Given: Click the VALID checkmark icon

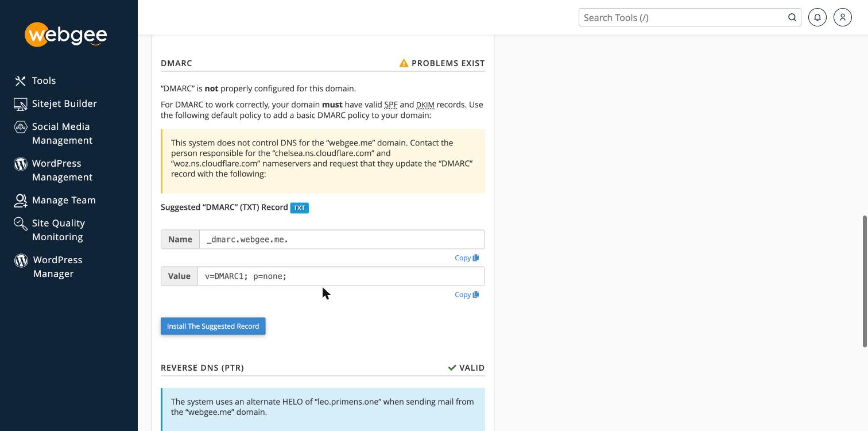Looking at the screenshot, I should pos(452,368).
